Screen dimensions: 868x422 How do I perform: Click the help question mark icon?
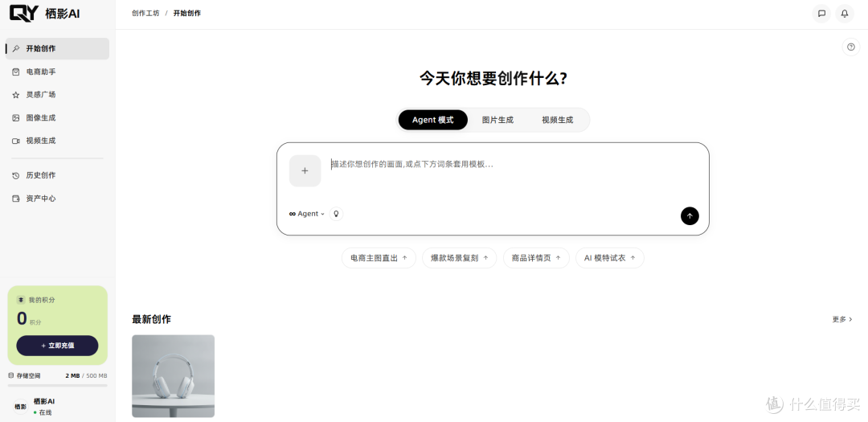[851, 47]
